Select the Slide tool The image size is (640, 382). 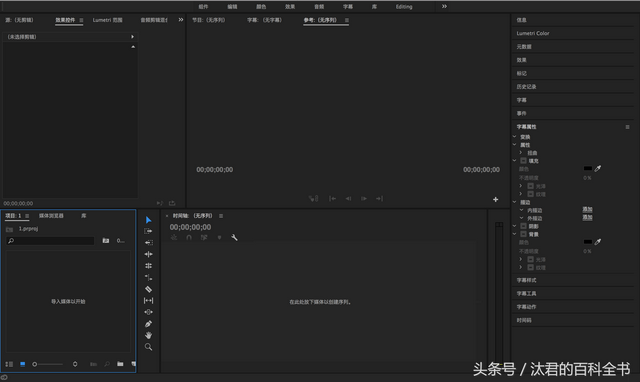[149, 312]
